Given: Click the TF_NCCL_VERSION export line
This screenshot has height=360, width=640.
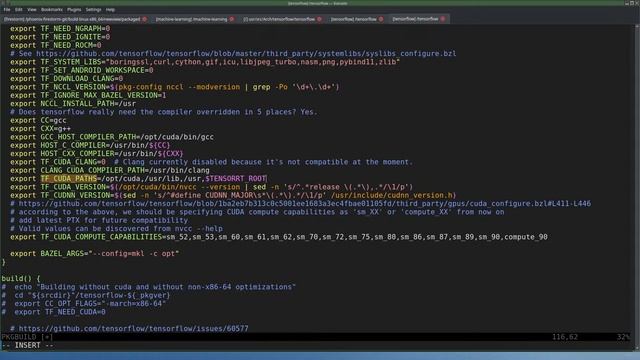Looking at the screenshot, I should pyautogui.click(x=175, y=87).
